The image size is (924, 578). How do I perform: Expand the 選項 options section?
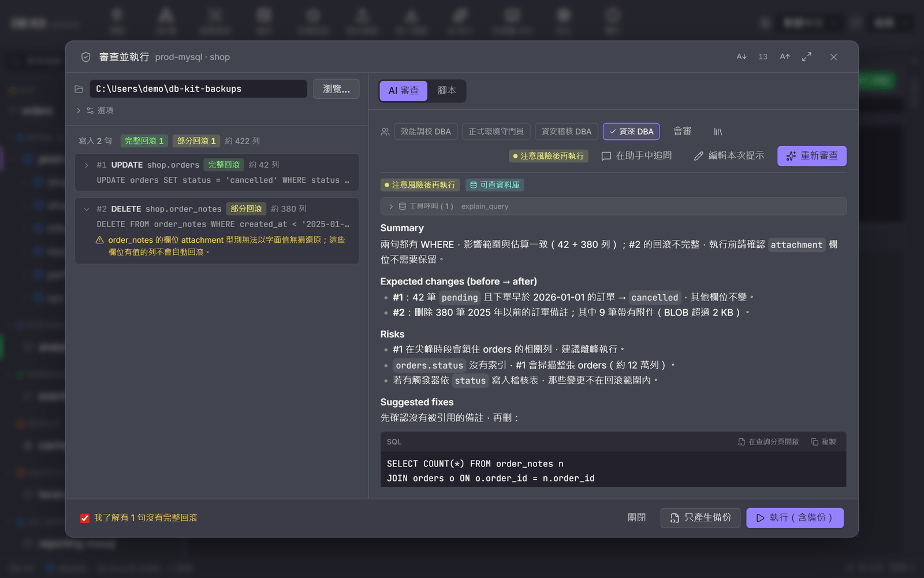tap(95, 110)
